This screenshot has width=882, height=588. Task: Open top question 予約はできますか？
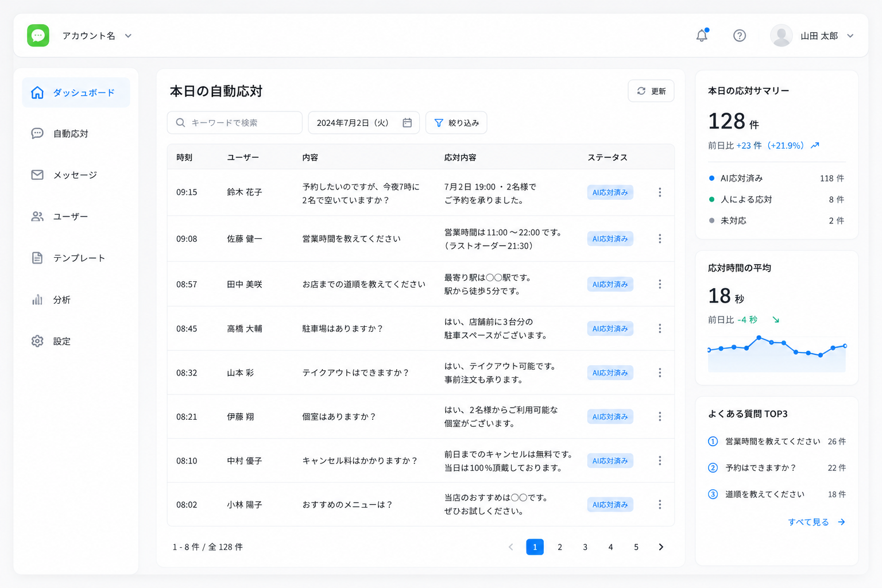click(776, 468)
